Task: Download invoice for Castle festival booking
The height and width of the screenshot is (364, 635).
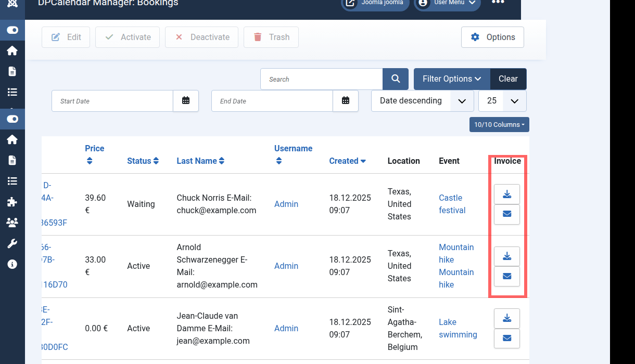Action: coord(506,194)
